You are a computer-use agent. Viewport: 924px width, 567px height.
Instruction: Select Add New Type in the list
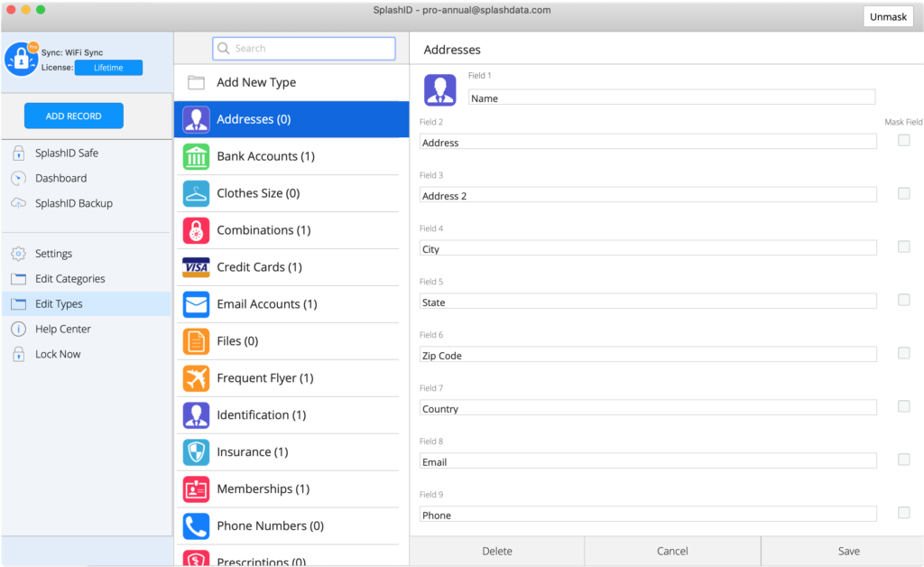pyautogui.click(x=256, y=82)
